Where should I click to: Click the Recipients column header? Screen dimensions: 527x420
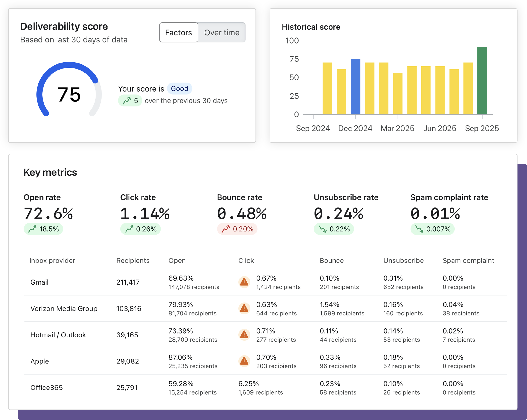pos(133,261)
